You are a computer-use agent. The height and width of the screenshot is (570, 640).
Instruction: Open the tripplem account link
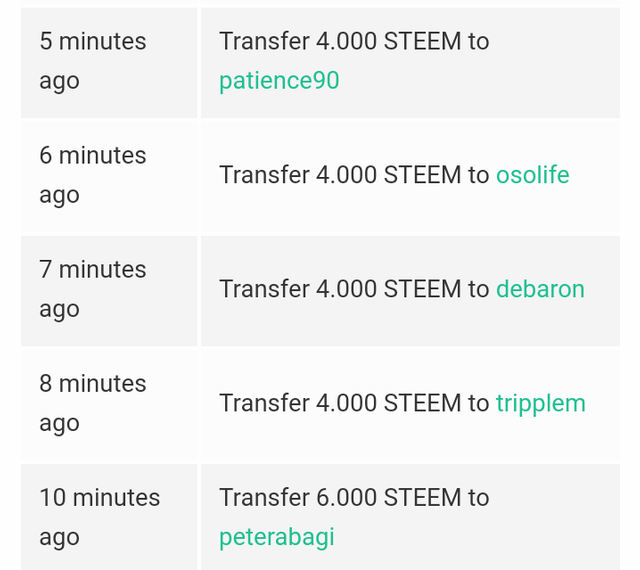click(x=541, y=403)
